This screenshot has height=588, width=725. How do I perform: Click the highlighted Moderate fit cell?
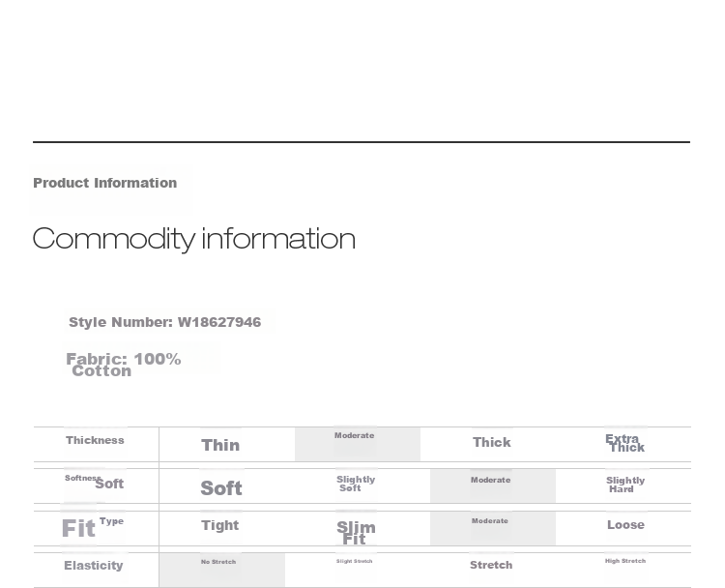click(x=493, y=528)
